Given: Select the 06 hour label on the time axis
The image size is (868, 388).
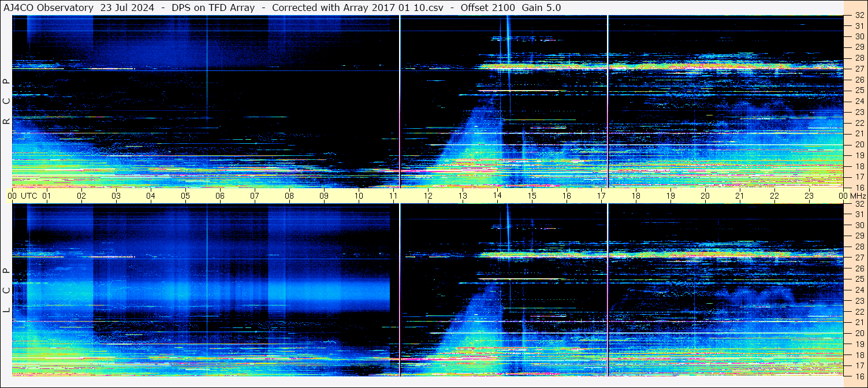Looking at the screenshot, I should (220, 196).
